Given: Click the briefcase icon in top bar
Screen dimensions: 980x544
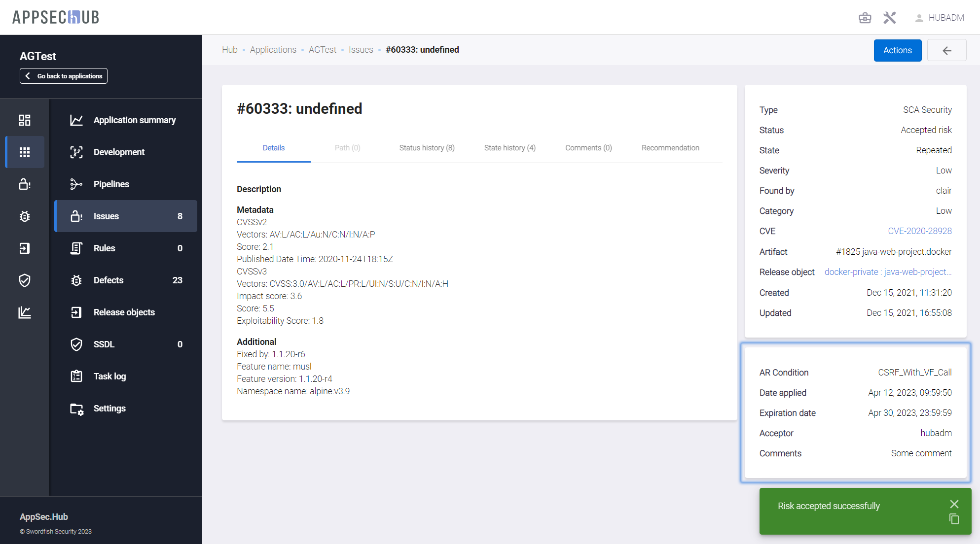Looking at the screenshot, I should 865,18.
